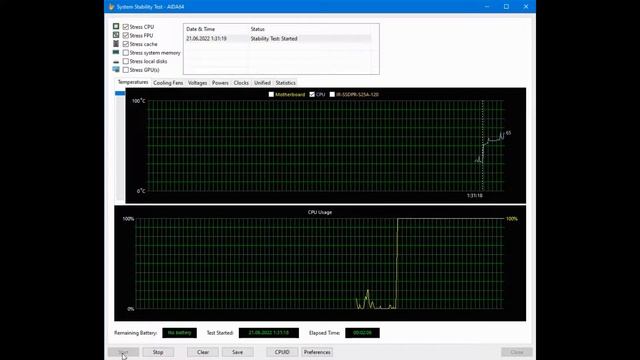Click the Save button

[x=237, y=352]
